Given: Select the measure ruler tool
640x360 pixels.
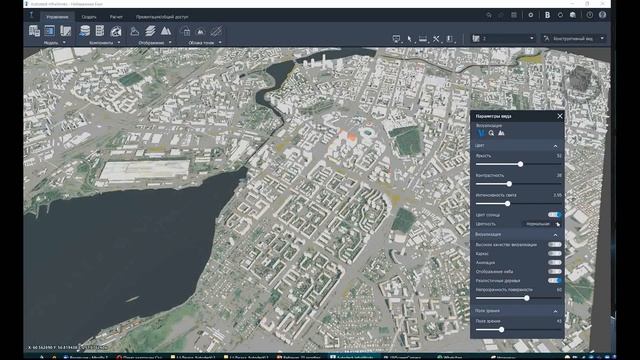Looking at the screenshot, I should pyautogui.click(x=423, y=39).
